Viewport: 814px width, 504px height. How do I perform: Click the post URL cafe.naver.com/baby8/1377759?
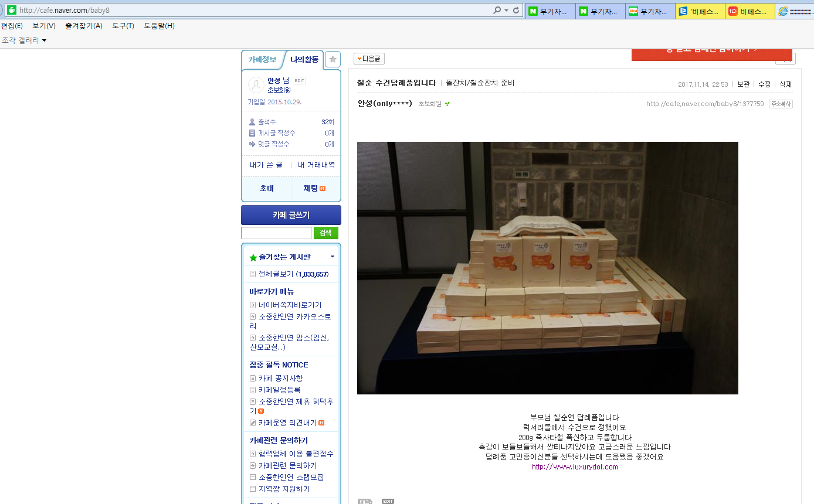pyautogui.click(x=705, y=104)
